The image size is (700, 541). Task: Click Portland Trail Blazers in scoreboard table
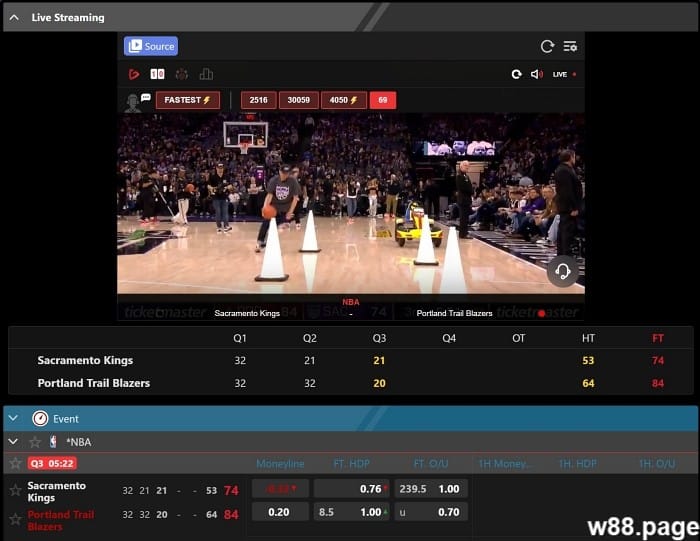click(x=94, y=383)
